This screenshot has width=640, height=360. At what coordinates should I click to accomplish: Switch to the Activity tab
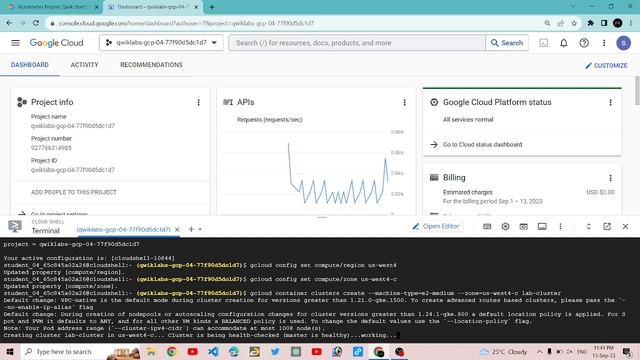[x=84, y=65]
